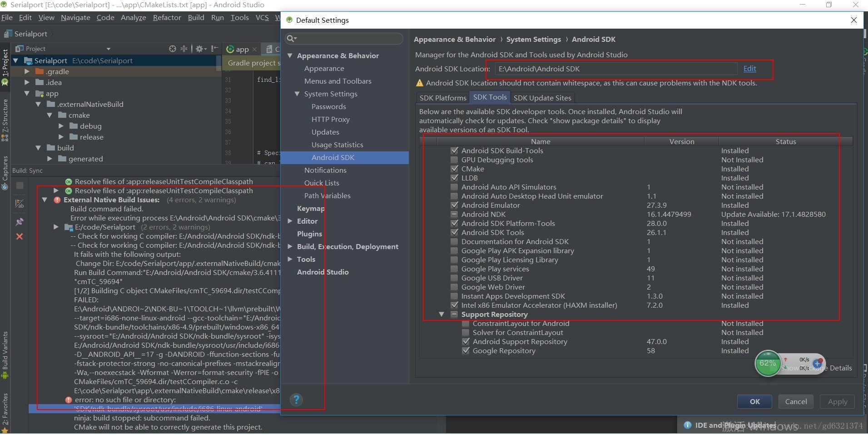Switch to SDK Platforms tab
The image size is (868, 435).
[x=443, y=98]
